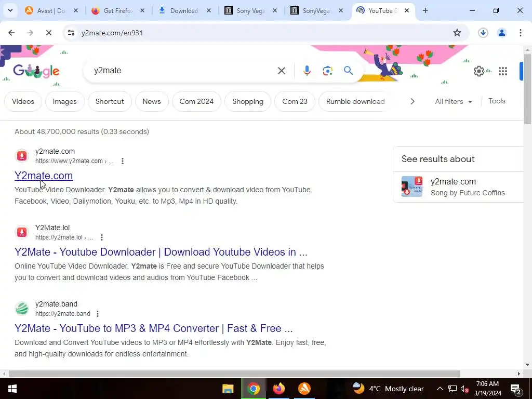Open the weather widget on taskbar
This screenshot has height=399, width=532.
(388, 389)
